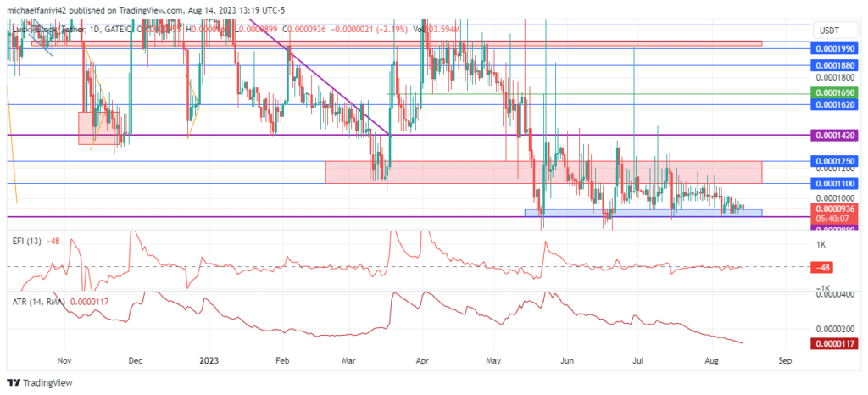Click the 0.0001000 price axis value
Screen dimensions: 868x395
click(835, 197)
